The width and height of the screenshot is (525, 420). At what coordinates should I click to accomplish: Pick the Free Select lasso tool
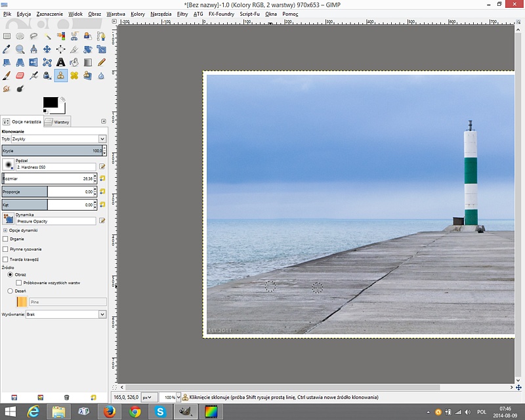pyautogui.click(x=33, y=36)
